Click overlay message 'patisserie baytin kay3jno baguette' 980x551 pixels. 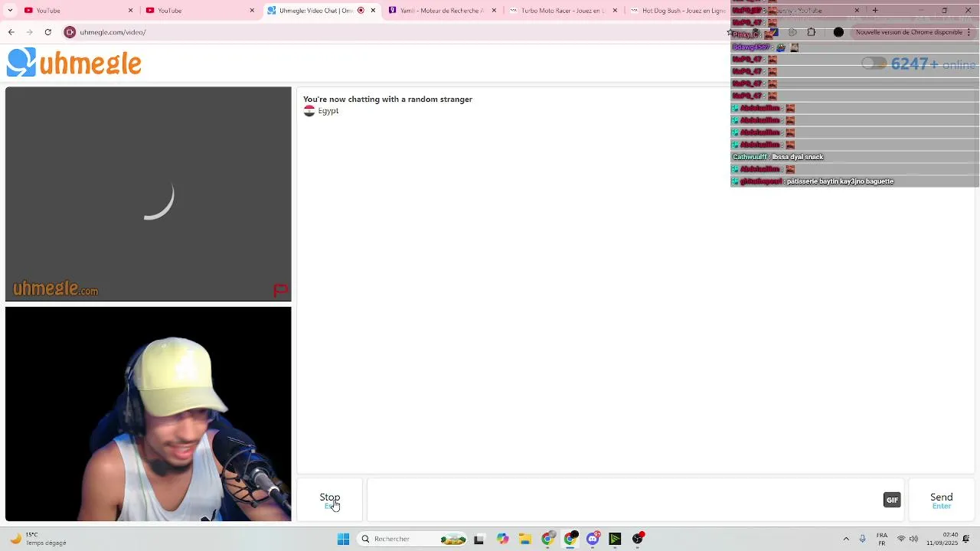840,181
